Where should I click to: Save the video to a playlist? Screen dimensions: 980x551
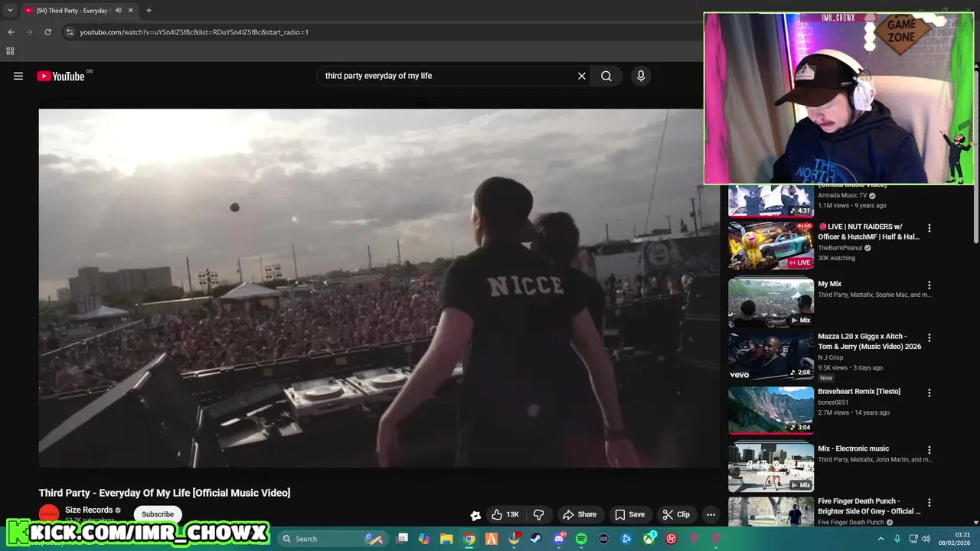629,514
